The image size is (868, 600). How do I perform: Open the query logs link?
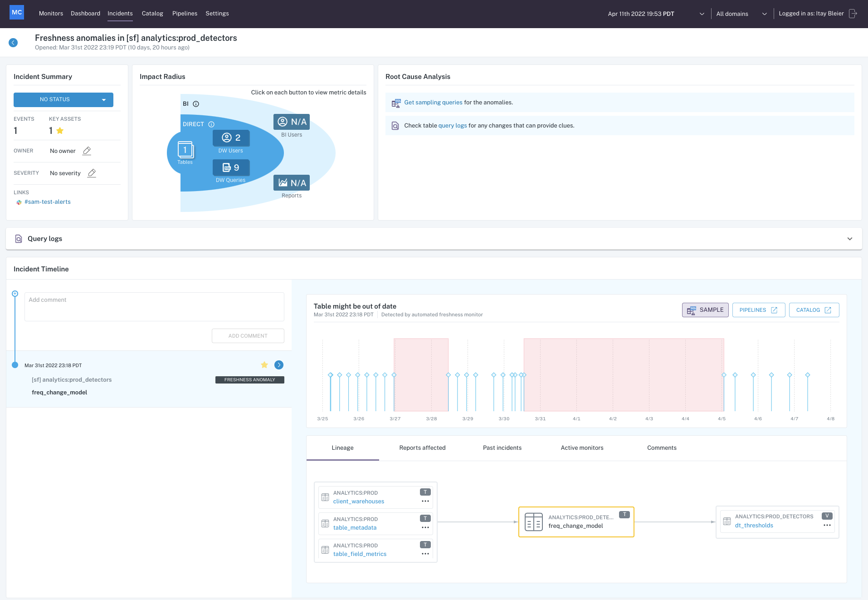click(453, 126)
